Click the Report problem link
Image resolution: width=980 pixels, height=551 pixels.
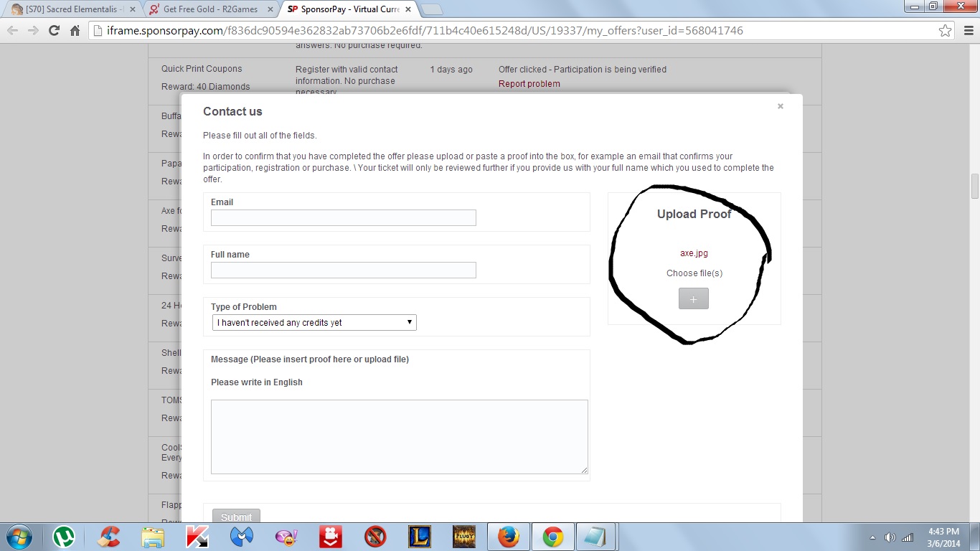click(529, 84)
